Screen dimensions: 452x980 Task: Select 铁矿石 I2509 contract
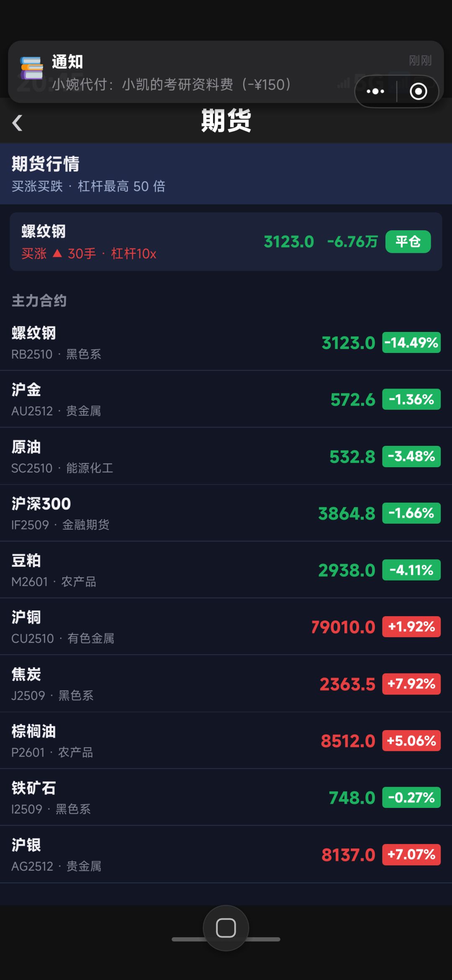pyautogui.click(x=226, y=797)
